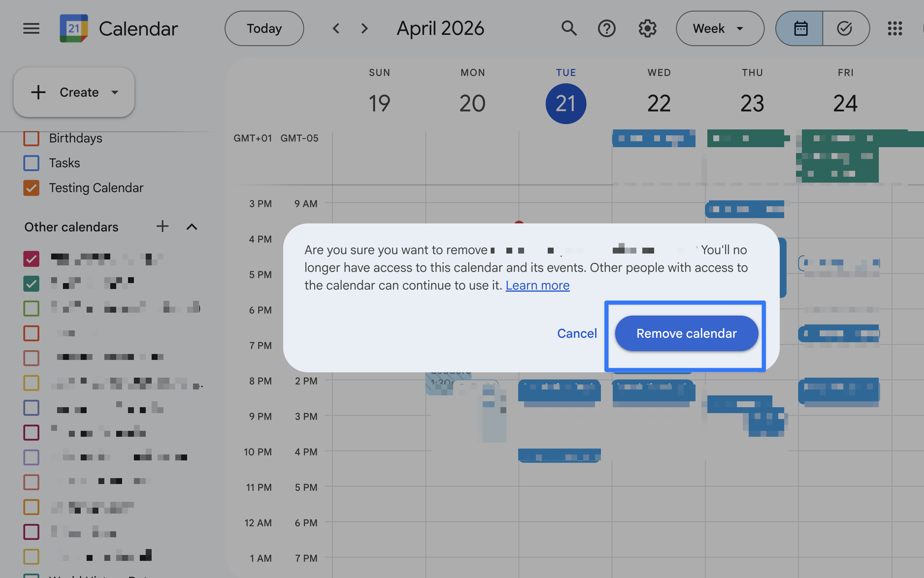Expand the Create button dropdown arrow
This screenshot has width=924, height=578.
pyautogui.click(x=115, y=92)
